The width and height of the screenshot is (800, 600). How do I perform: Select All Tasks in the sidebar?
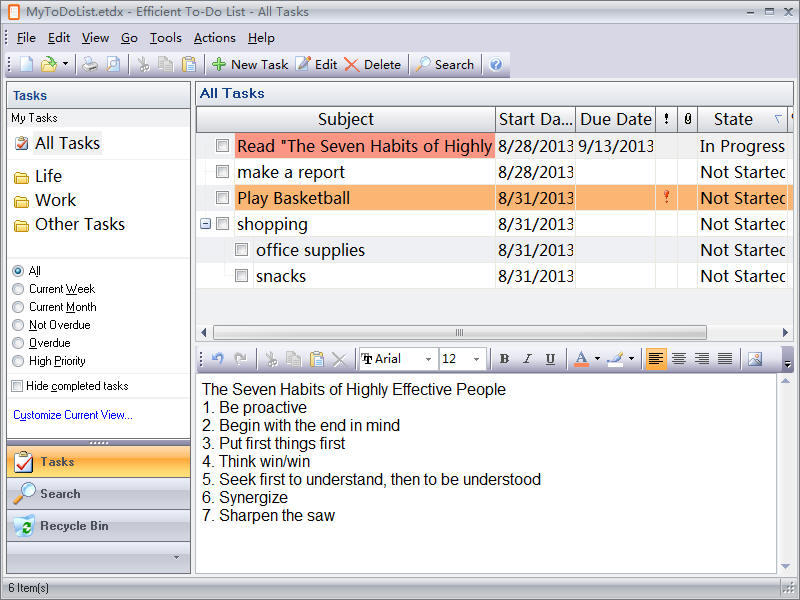67,143
